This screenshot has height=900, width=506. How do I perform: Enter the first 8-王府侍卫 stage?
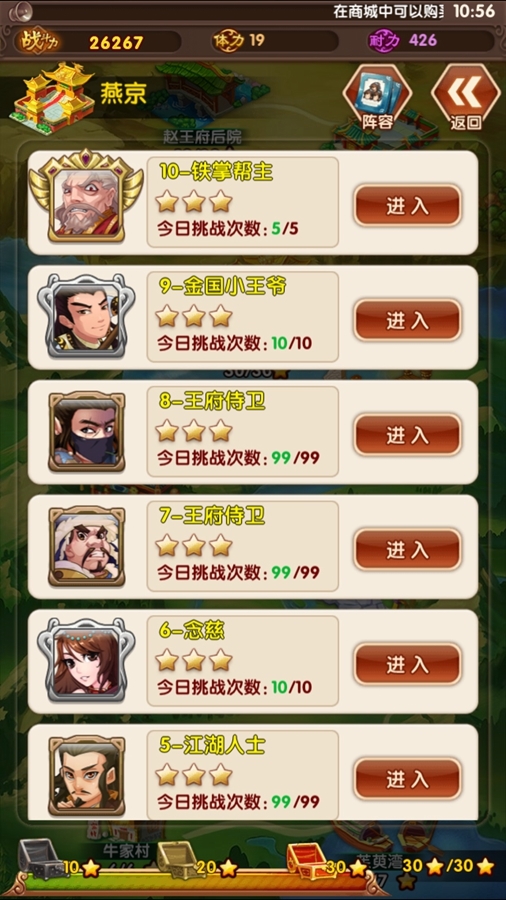pos(407,435)
